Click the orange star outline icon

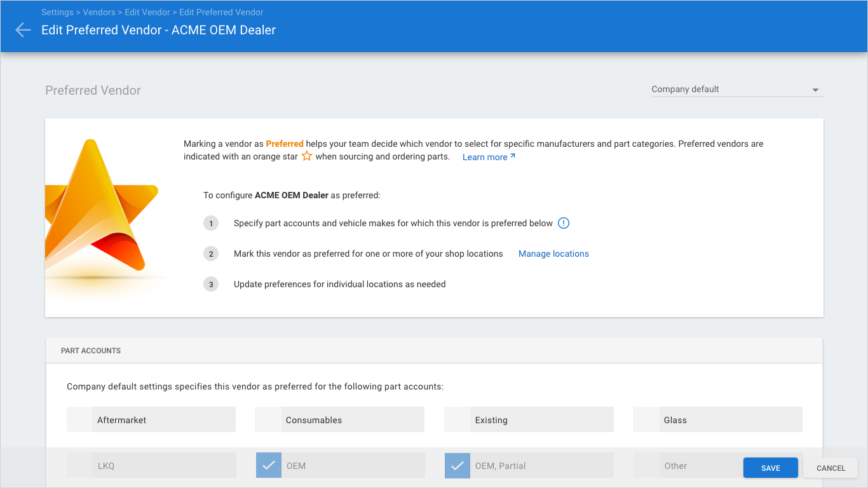coord(307,156)
